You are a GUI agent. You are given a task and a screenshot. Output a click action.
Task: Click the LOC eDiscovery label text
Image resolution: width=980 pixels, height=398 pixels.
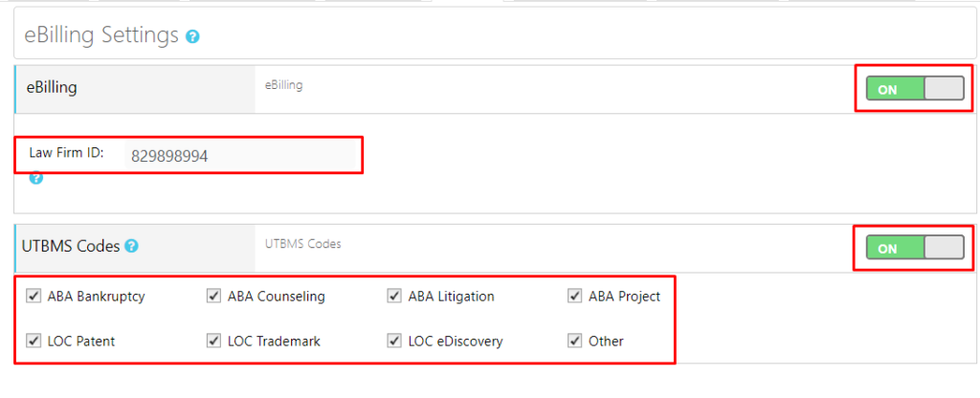click(455, 342)
